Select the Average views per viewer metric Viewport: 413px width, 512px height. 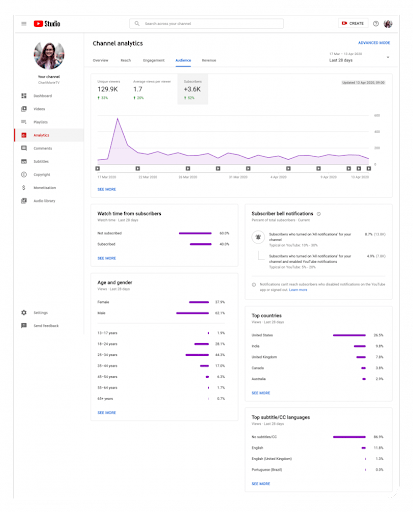(x=152, y=90)
